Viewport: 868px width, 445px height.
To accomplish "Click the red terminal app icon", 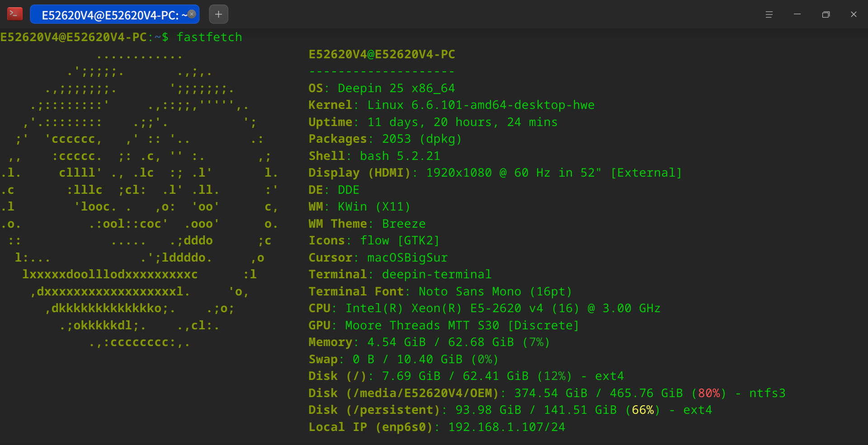I will (15, 14).
